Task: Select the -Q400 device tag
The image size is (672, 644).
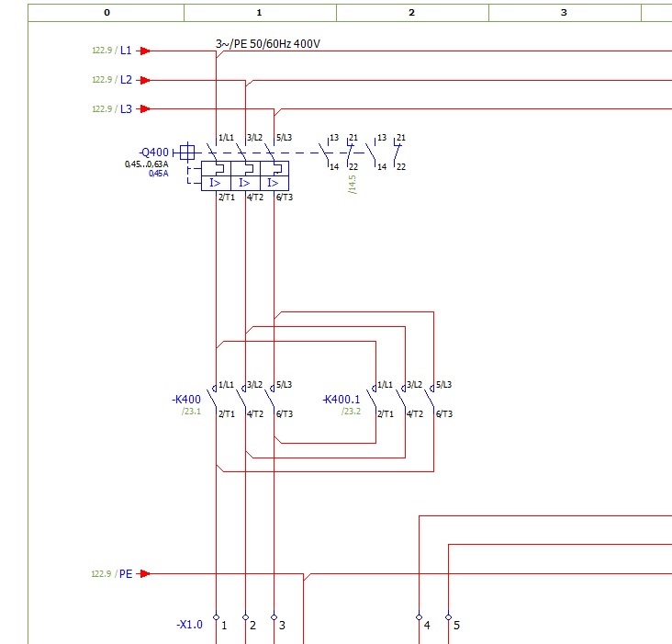Action: (154, 153)
